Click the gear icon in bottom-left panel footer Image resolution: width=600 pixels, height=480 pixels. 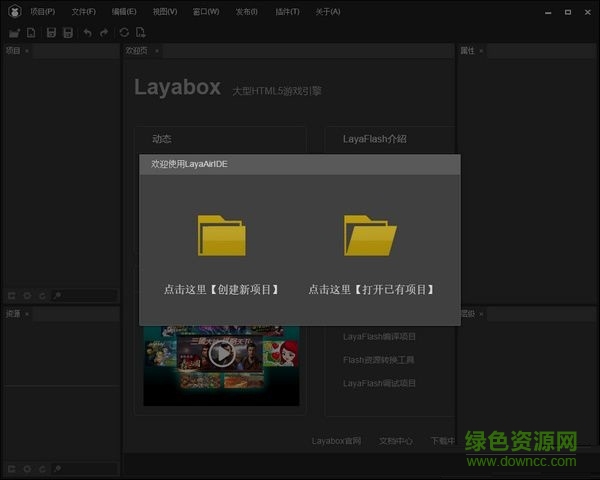coord(27,469)
